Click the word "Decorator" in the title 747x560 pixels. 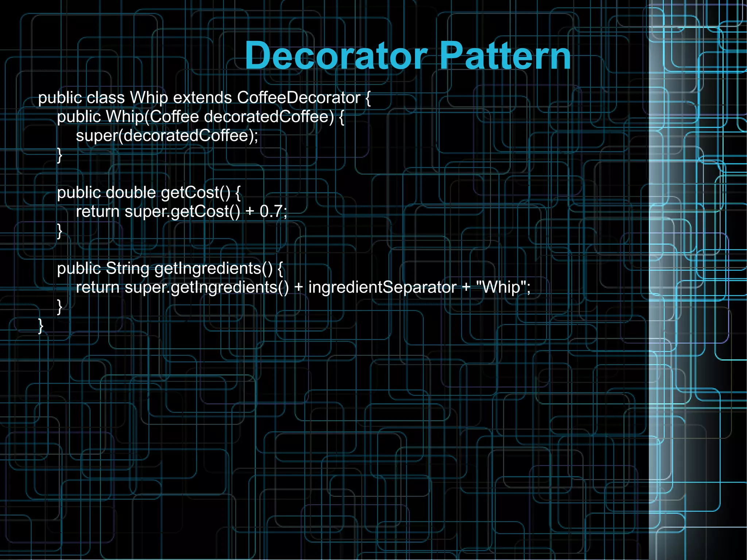[336, 56]
